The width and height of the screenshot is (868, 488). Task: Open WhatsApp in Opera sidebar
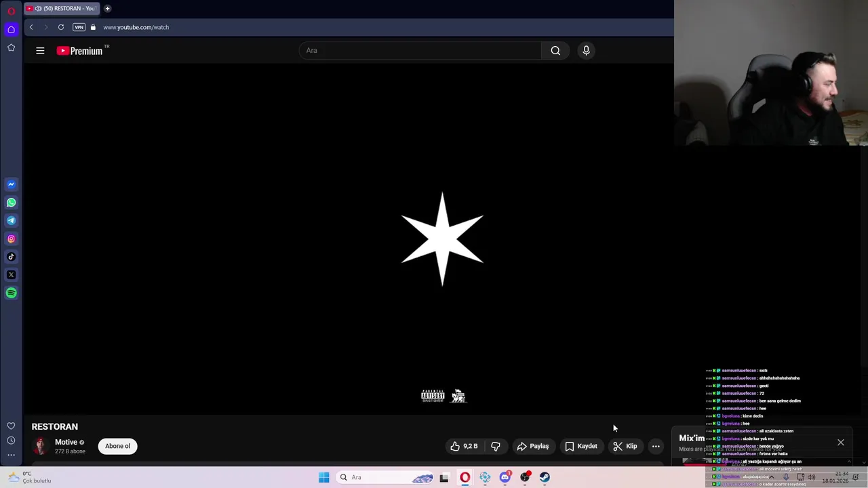pyautogui.click(x=11, y=203)
